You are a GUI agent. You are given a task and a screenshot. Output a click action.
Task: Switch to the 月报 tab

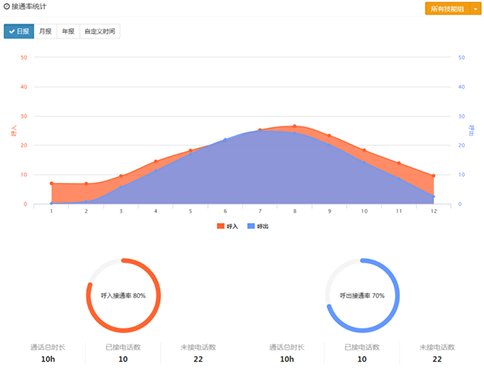point(45,31)
